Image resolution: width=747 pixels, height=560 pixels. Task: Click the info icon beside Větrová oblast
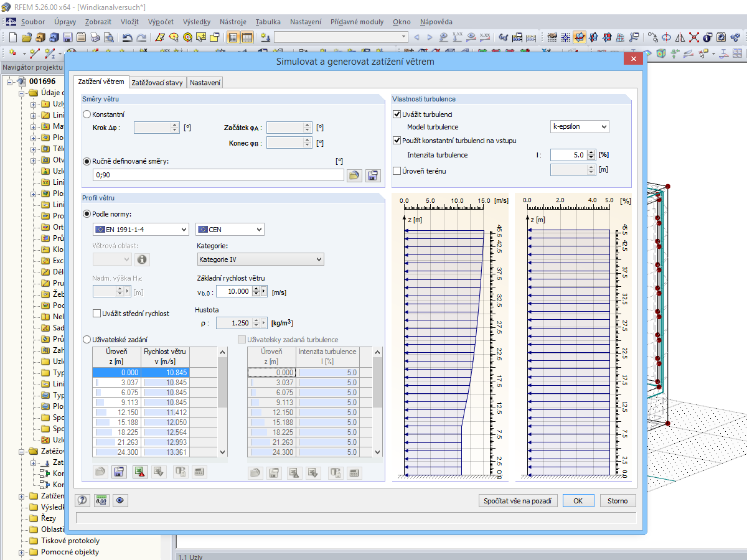[x=142, y=259]
